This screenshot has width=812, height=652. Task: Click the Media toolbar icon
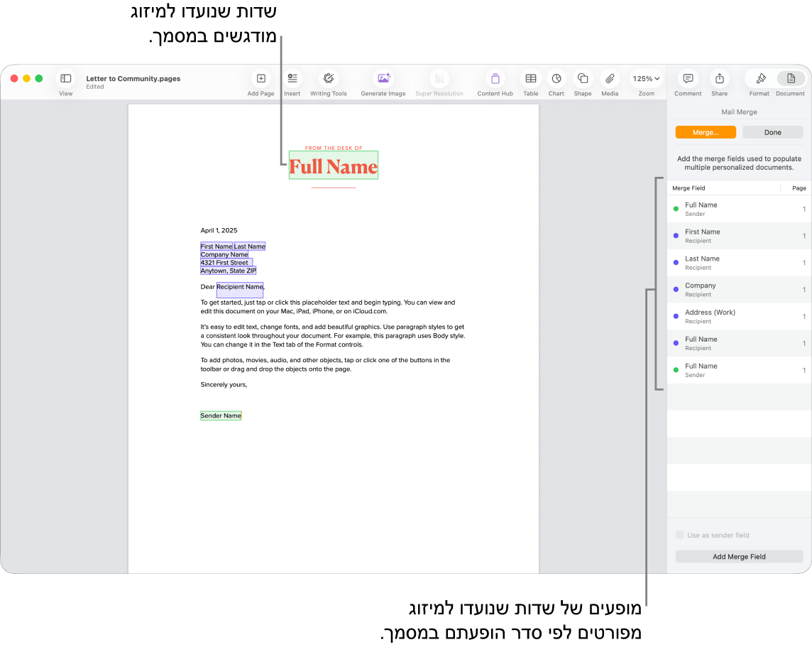(609, 79)
